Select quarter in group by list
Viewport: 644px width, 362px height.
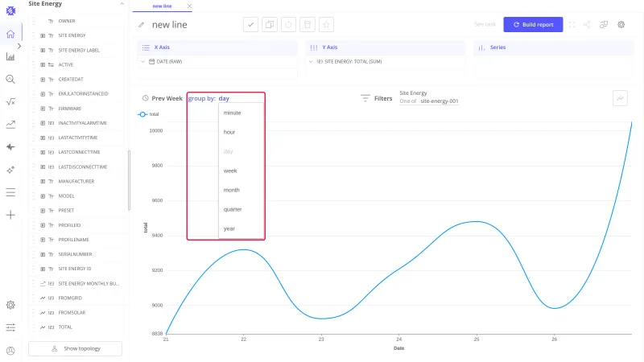click(x=233, y=209)
